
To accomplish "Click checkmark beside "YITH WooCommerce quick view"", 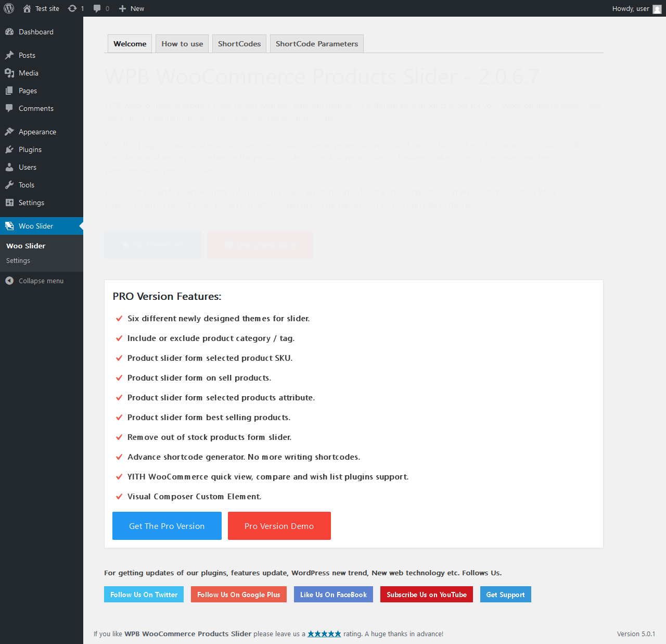I will tap(119, 477).
